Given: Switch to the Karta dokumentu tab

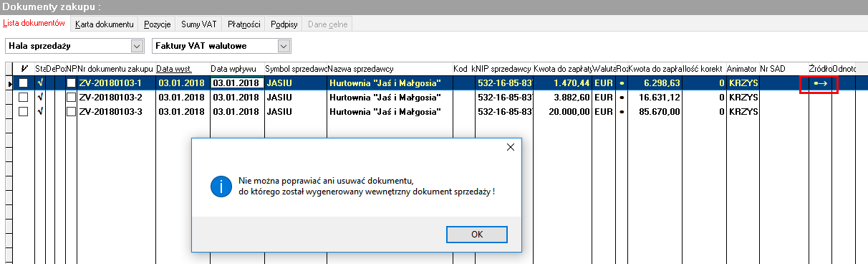Looking at the screenshot, I should coord(105,24).
